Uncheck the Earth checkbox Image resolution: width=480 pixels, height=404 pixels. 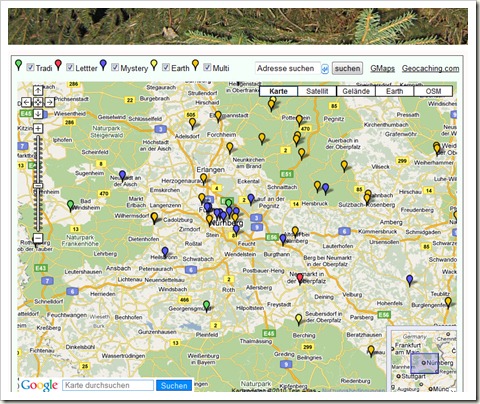coord(166,67)
